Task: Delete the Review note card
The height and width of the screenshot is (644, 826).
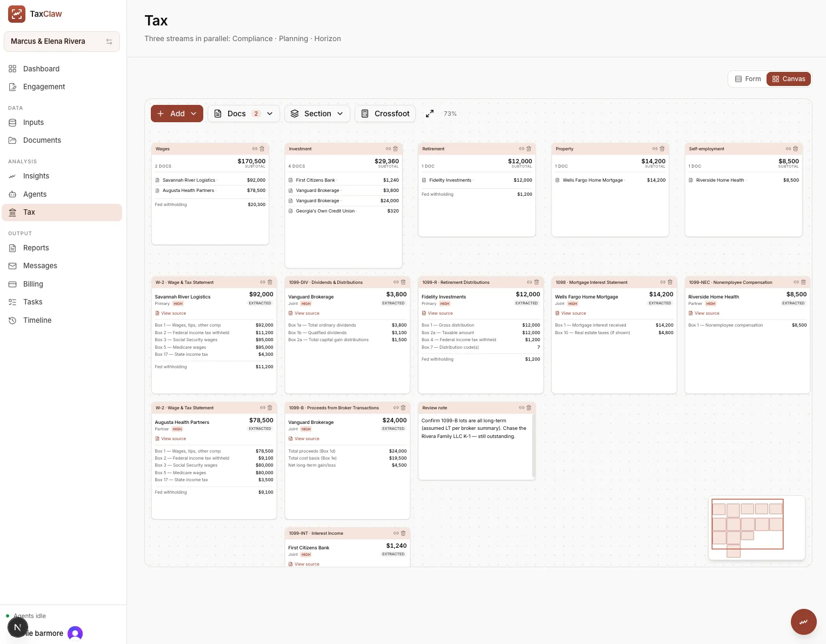Action: tap(529, 408)
